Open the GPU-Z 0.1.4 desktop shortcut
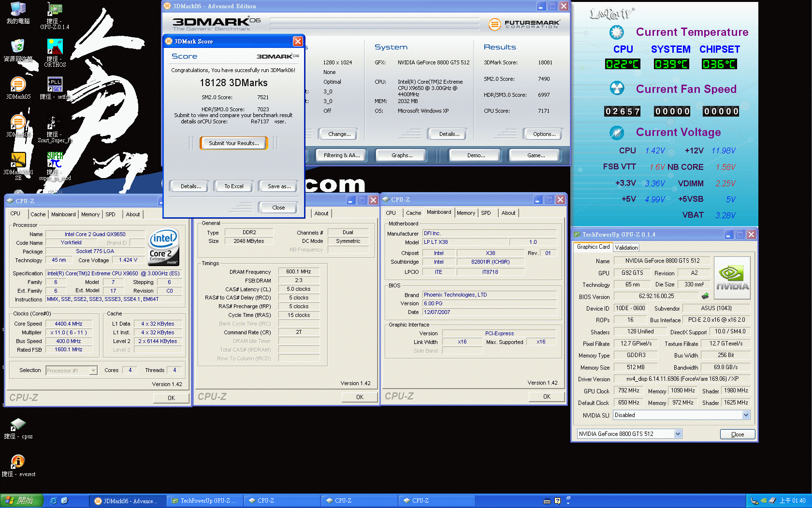Viewport: 812px width, 508px height. (x=55, y=16)
